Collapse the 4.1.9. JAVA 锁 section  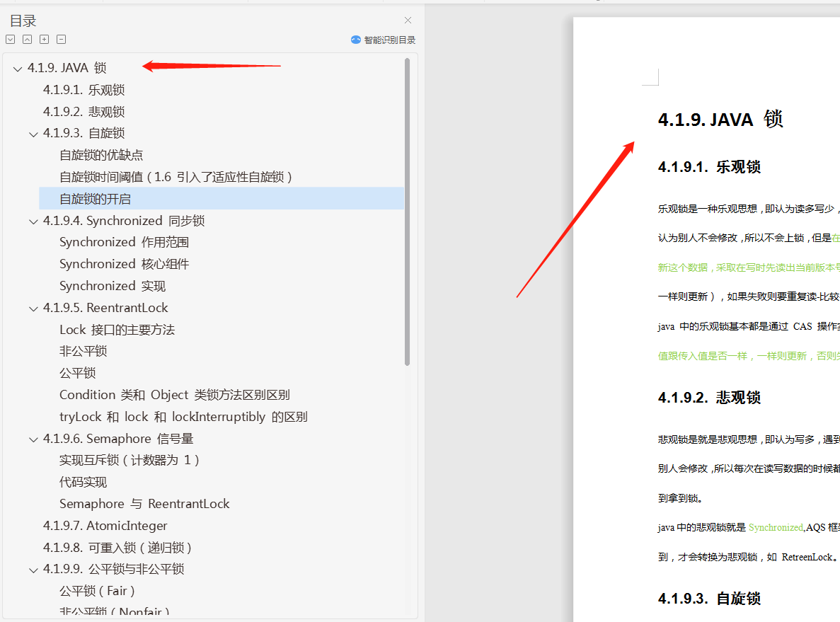tap(17, 68)
